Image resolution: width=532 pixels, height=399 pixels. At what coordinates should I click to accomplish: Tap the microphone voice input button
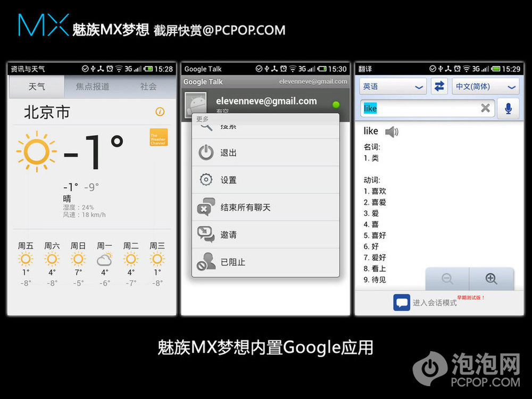pyautogui.click(x=508, y=109)
